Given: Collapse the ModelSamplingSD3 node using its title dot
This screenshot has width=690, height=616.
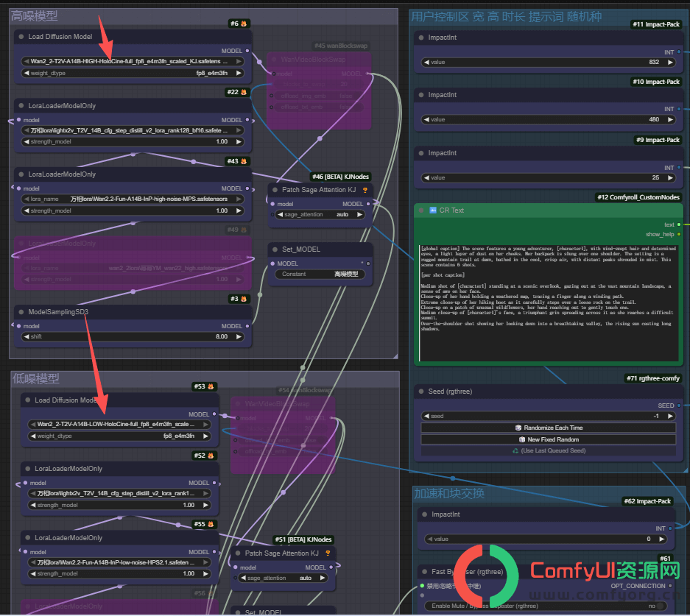Looking at the screenshot, I should click(21, 312).
